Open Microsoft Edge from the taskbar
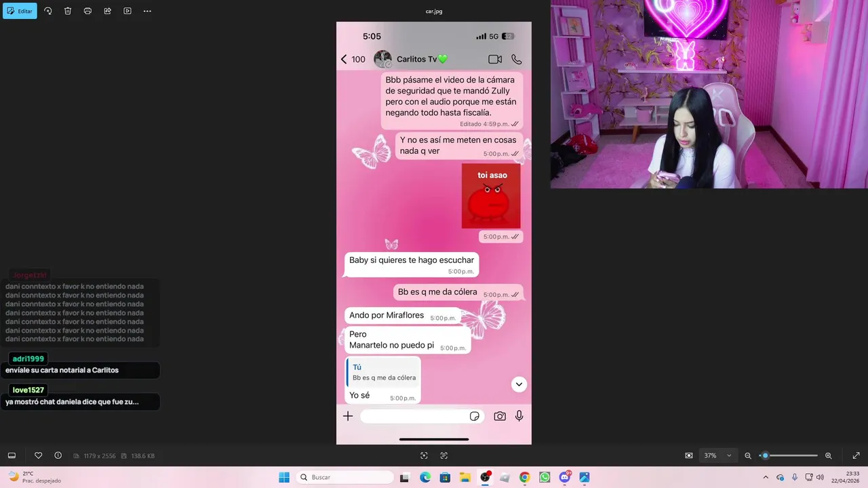868x488 pixels. 425,477
